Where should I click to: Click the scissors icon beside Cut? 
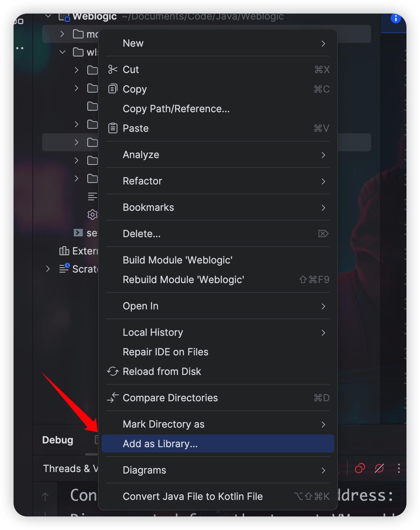click(x=113, y=70)
